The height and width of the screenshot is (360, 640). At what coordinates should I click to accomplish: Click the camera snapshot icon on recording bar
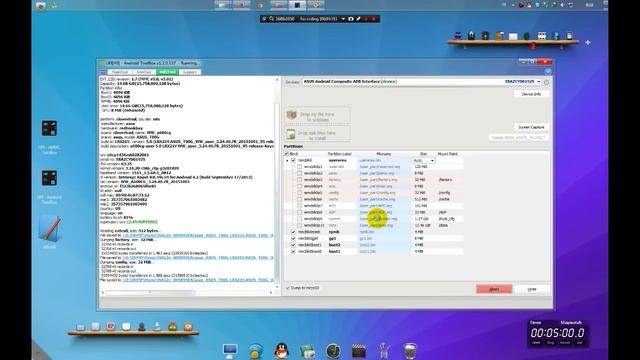(x=351, y=19)
